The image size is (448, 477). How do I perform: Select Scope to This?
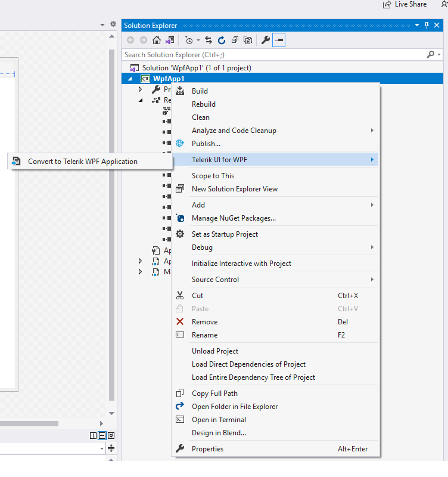coord(275,175)
